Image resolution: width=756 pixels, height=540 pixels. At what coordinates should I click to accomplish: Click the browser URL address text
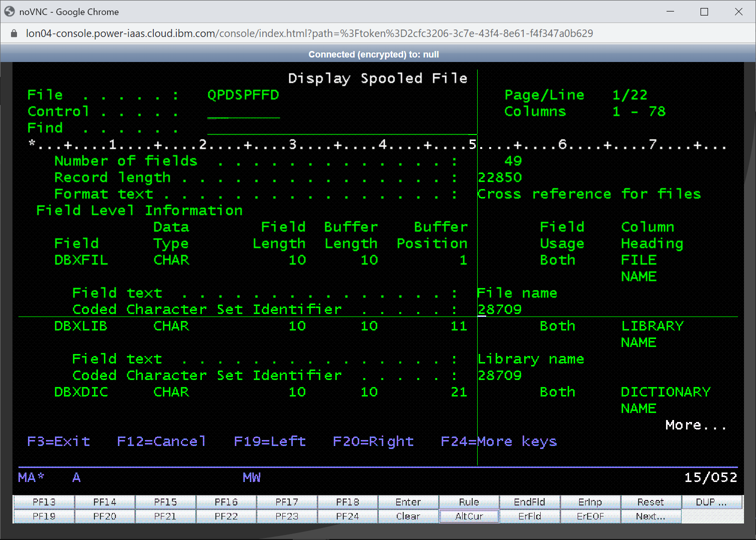pyautogui.click(x=309, y=33)
